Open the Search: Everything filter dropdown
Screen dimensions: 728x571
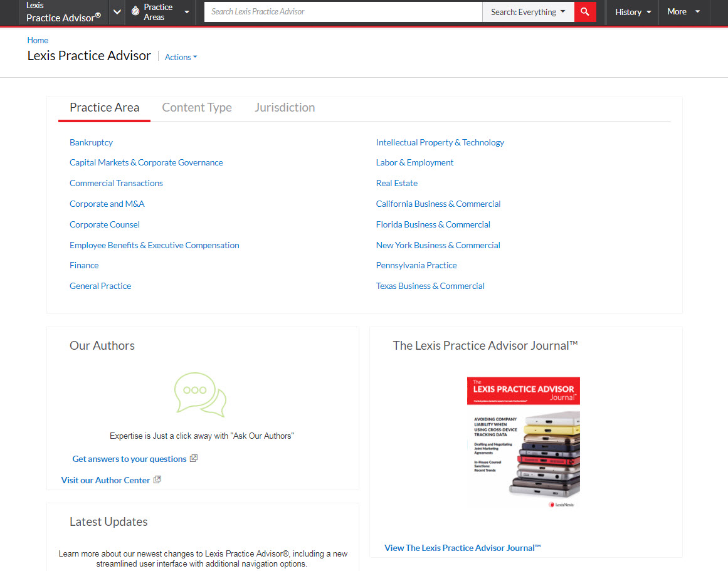point(529,12)
